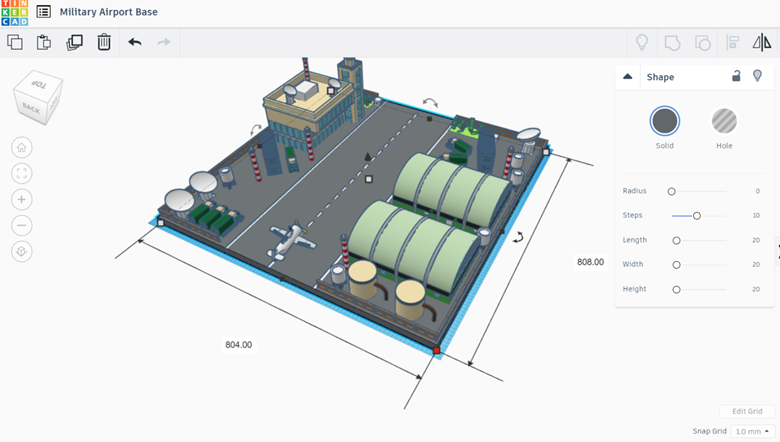
Task: Open the Align tool
Action: 732,42
